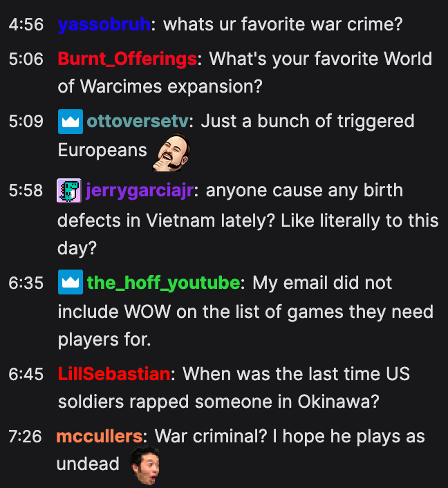Click the ottoversetv username

point(138,122)
